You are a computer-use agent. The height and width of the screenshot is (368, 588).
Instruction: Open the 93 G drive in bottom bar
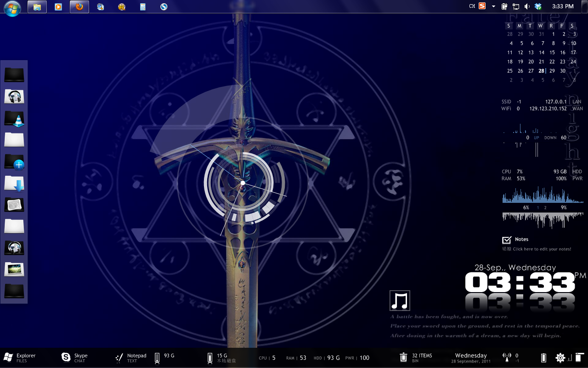pos(164,357)
